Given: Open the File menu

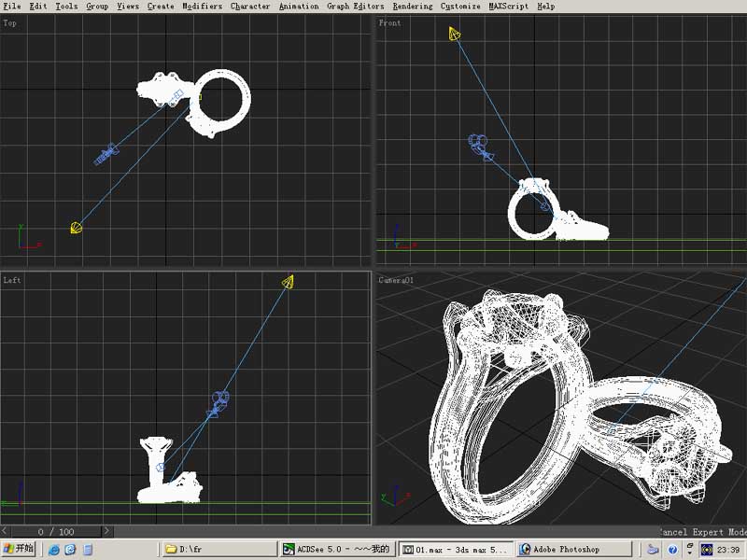Looking at the screenshot, I should tap(12, 7).
